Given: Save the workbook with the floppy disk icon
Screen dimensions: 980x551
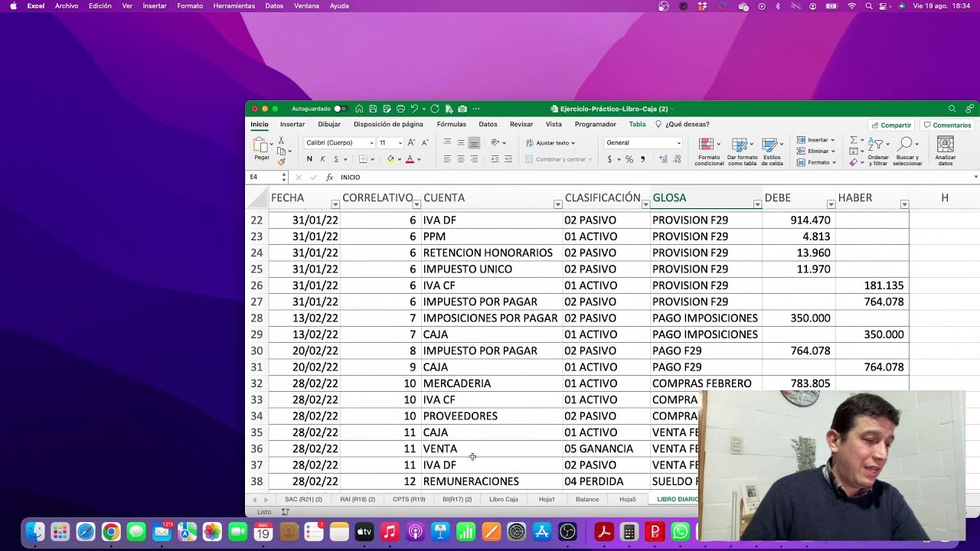Looking at the screenshot, I should (373, 109).
